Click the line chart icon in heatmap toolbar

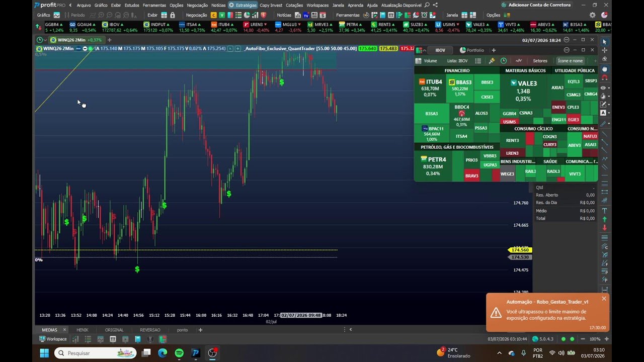(519, 61)
